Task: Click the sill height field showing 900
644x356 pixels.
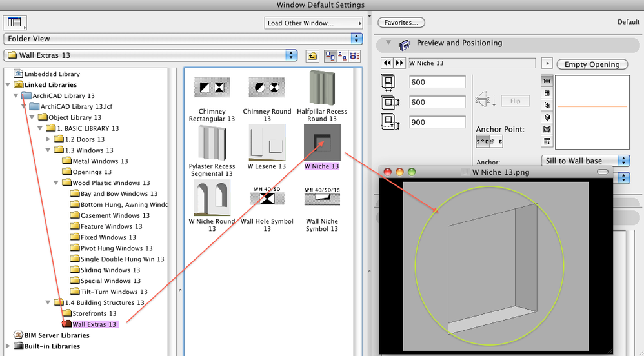Action: coord(437,123)
